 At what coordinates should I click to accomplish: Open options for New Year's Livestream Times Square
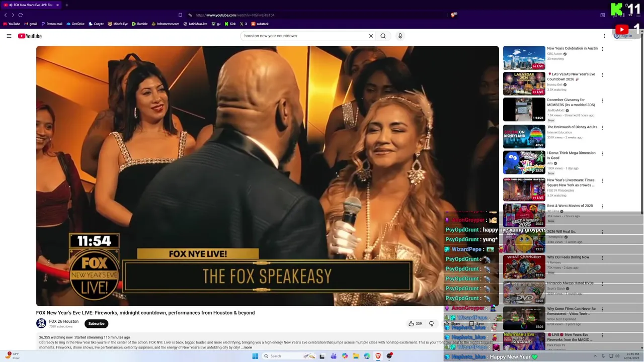(602, 180)
